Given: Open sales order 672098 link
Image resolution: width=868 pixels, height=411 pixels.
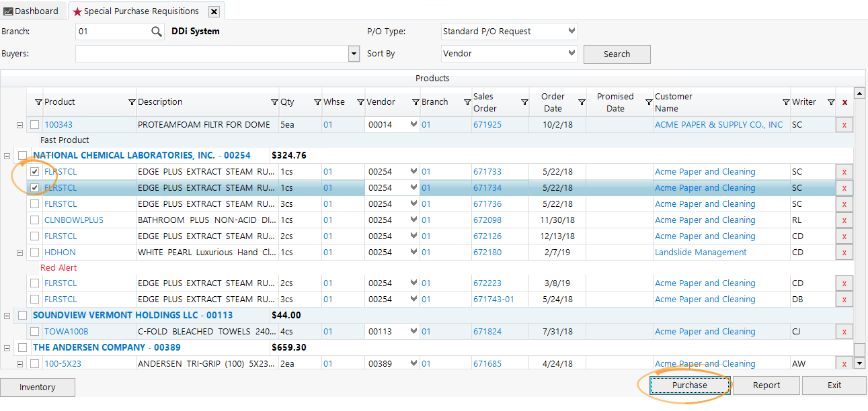Looking at the screenshot, I should point(487,220).
